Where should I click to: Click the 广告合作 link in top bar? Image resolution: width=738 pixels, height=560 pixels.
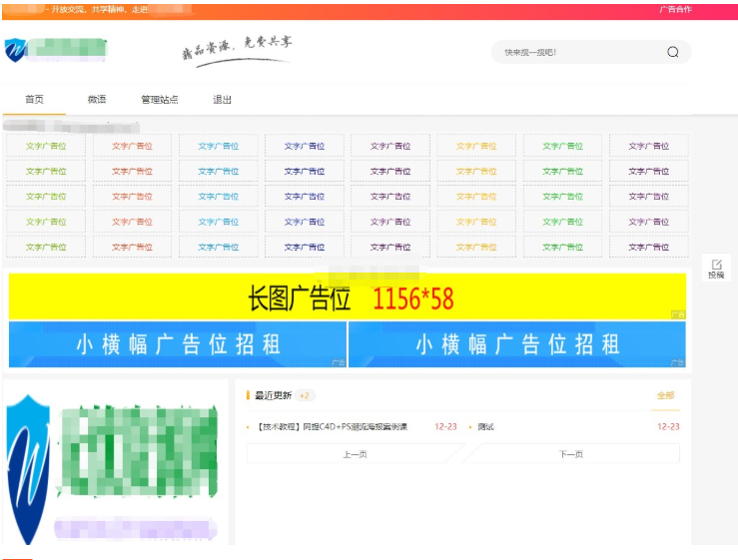pyautogui.click(x=675, y=9)
